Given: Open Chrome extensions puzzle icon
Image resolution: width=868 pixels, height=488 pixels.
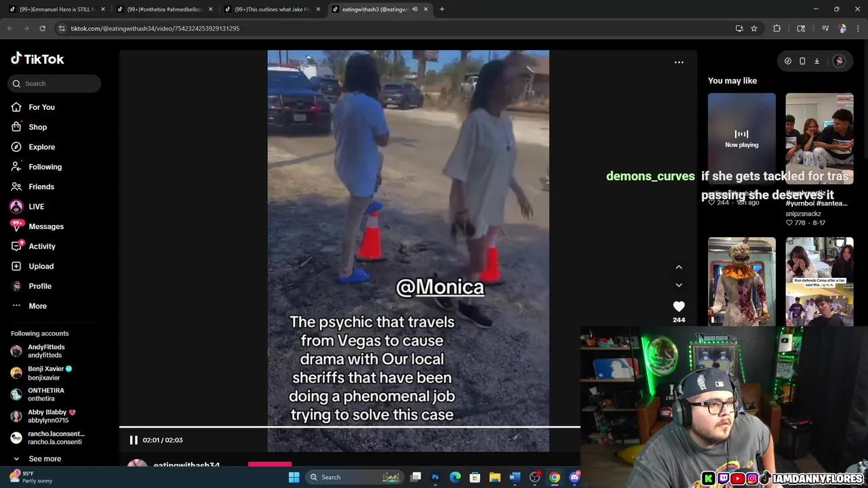Looking at the screenshot, I should pyautogui.click(x=777, y=28).
